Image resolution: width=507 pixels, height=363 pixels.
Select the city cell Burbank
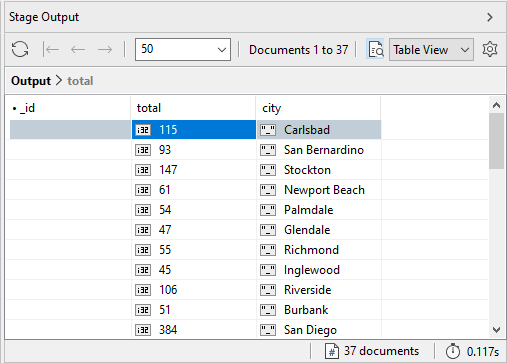tap(319, 310)
